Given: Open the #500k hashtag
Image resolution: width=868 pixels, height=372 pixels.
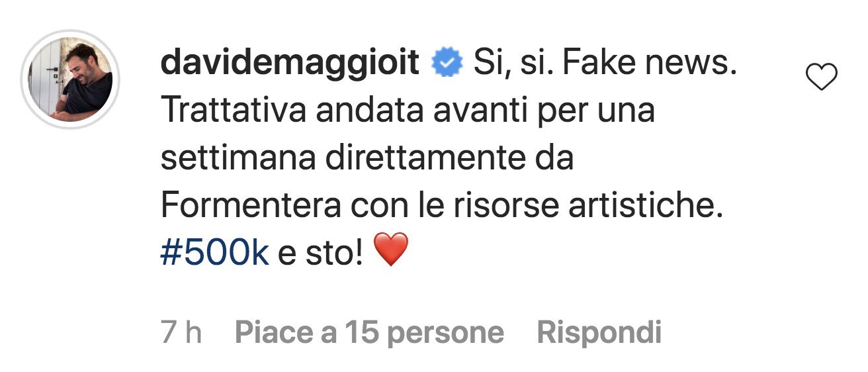Looking at the screenshot, I should pos(214,254).
